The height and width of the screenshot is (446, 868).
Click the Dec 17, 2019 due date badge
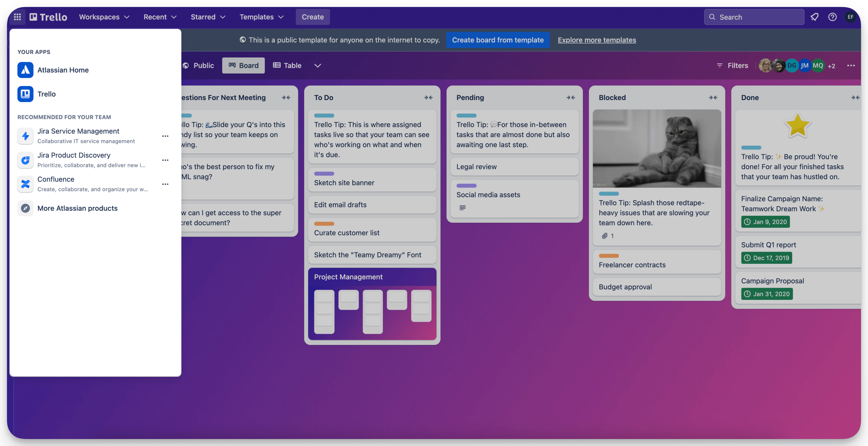766,258
